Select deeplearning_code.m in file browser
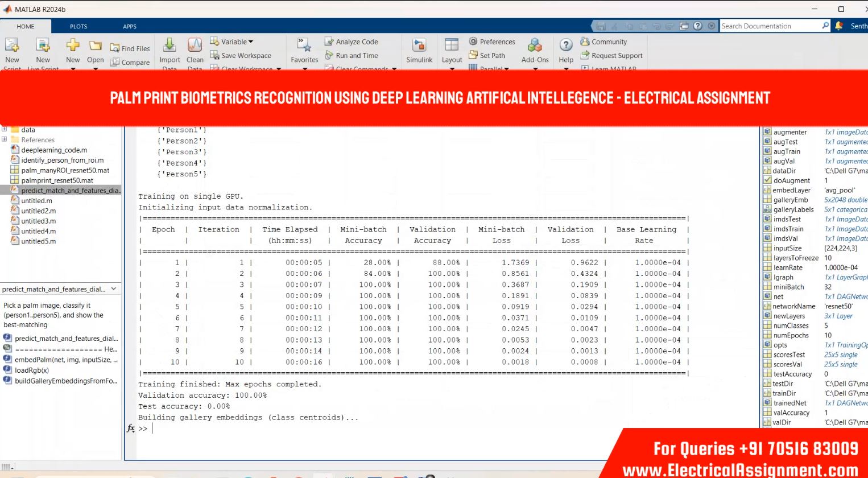868x478 pixels. point(54,150)
